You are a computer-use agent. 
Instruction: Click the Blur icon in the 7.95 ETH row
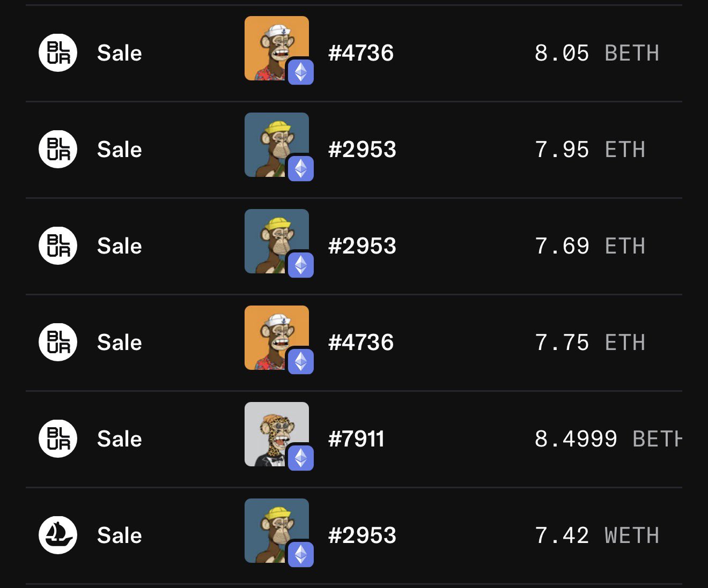click(58, 149)
